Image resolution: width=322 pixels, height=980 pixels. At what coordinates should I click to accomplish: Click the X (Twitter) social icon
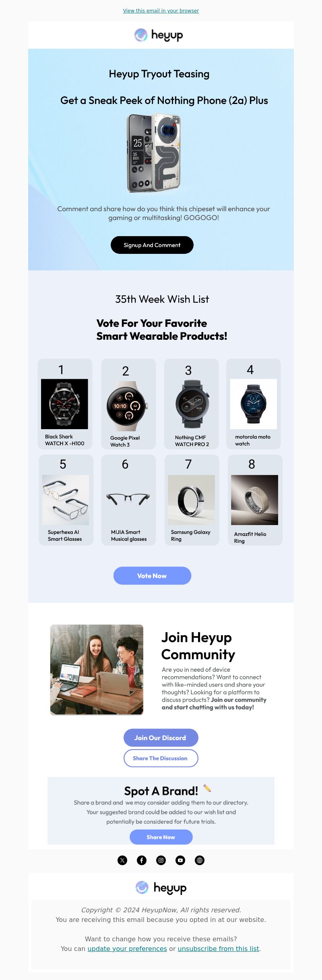[122, 860]
